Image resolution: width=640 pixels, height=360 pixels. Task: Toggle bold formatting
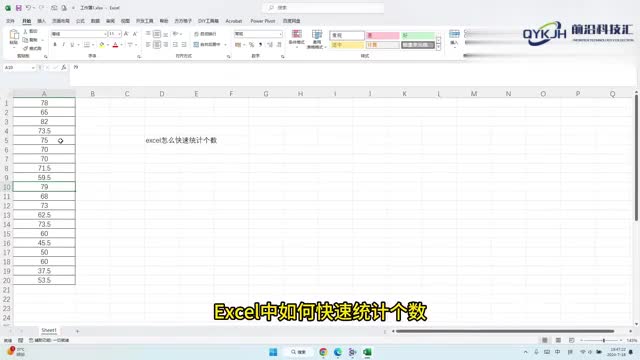coord(55,44)
